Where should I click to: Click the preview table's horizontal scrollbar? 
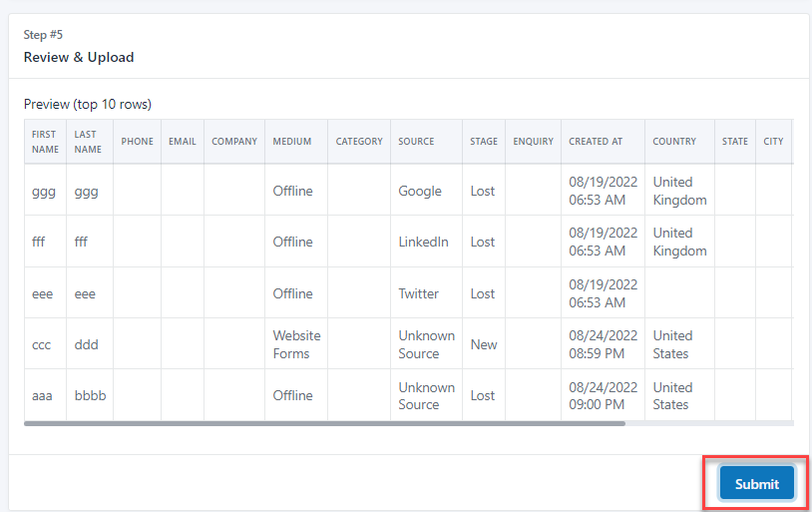324,423
